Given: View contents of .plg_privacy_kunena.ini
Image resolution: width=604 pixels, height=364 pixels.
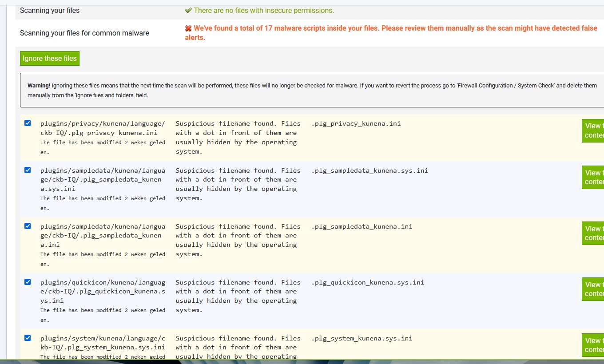Looking at the screenshot, I should click(x=593, y=131).
